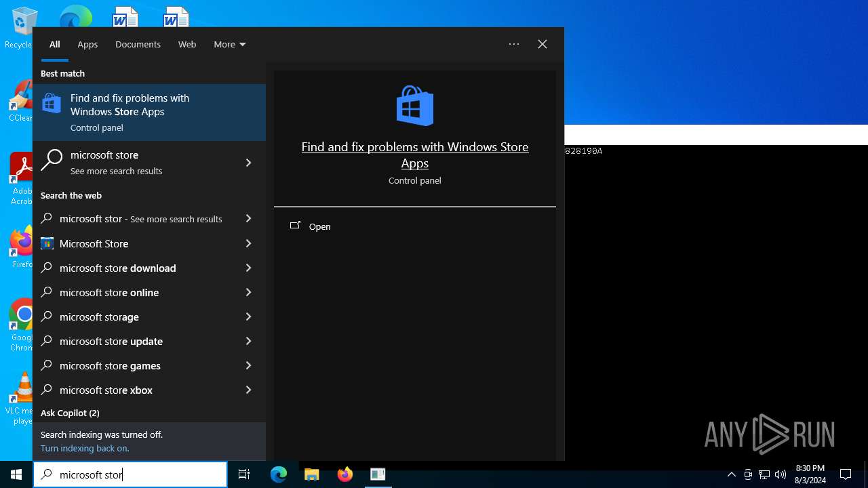Expand arrow for 'microsoft store update'
This screenshot has width=868, height=488.
pos(248,341)
